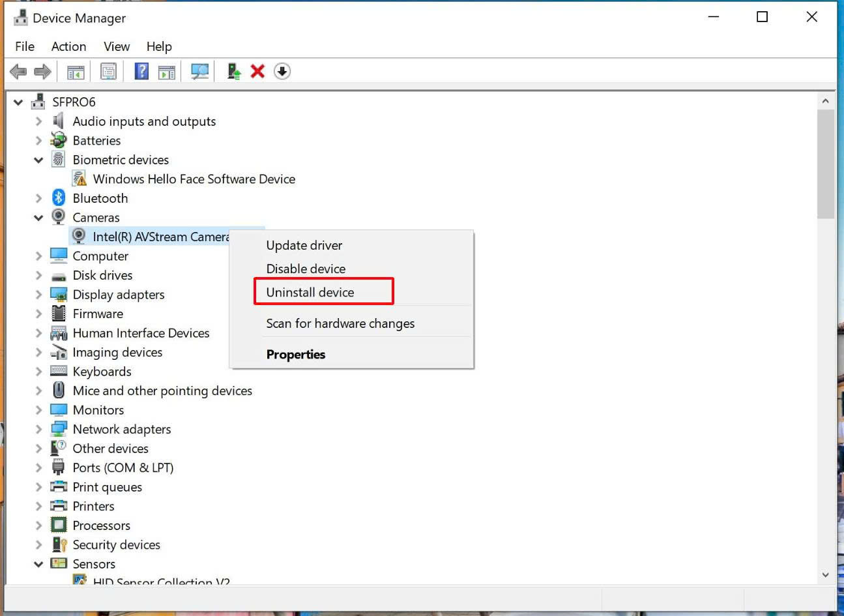Click the Firmware chip icon
844x616 pixels.
click(x=59, y=314)
